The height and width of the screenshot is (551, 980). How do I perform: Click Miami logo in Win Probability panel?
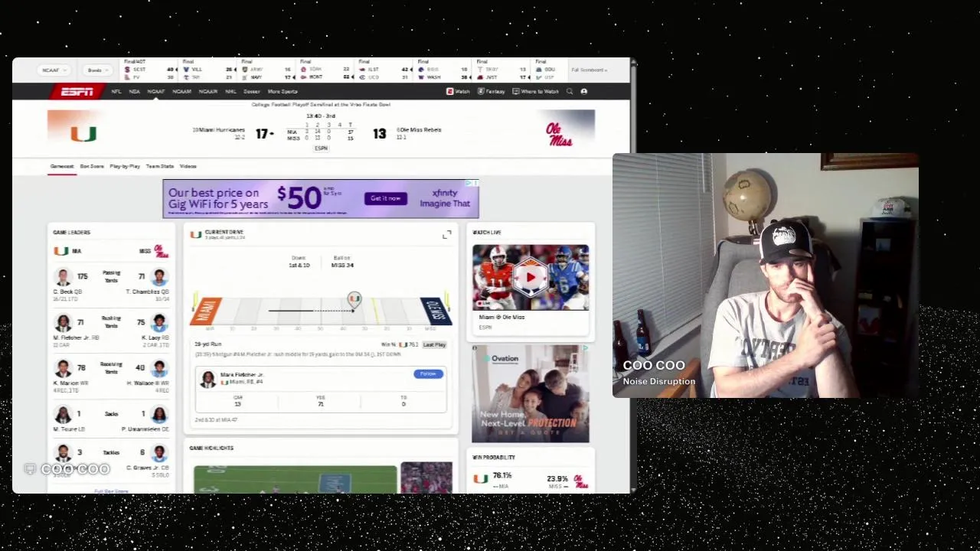(480, 479)
